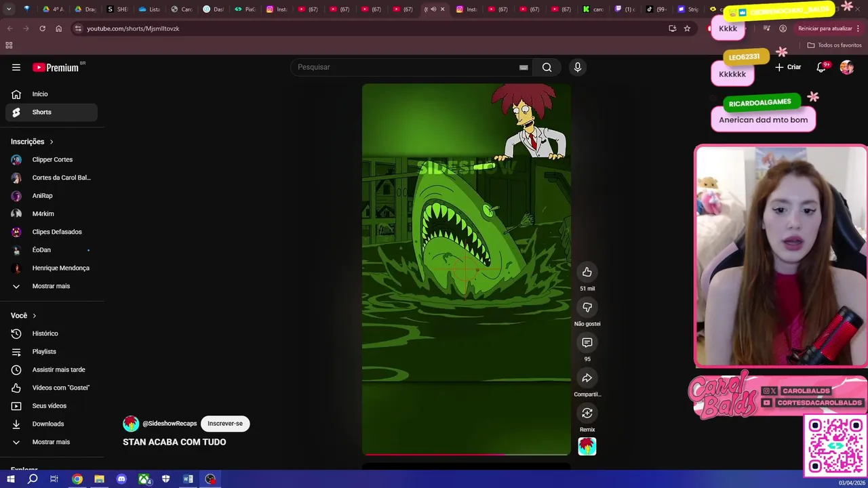
Task: Switch to the Dash browser tab
Action: pyautogui.click(x=214, y=9)
